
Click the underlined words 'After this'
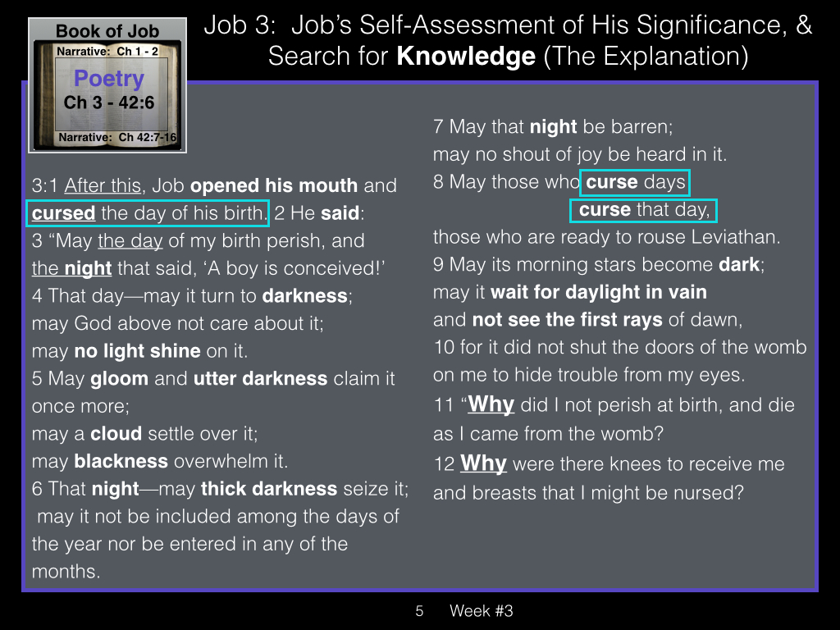[x=103, y=185]
